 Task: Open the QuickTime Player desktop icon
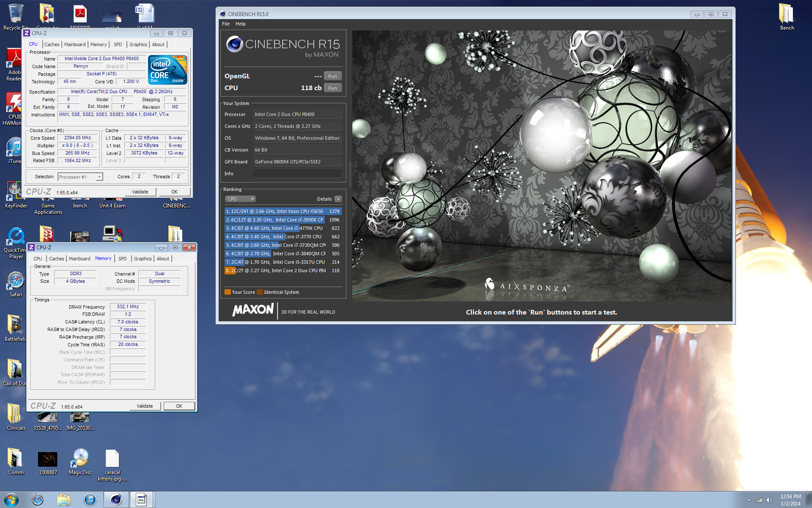coord(16,243)
